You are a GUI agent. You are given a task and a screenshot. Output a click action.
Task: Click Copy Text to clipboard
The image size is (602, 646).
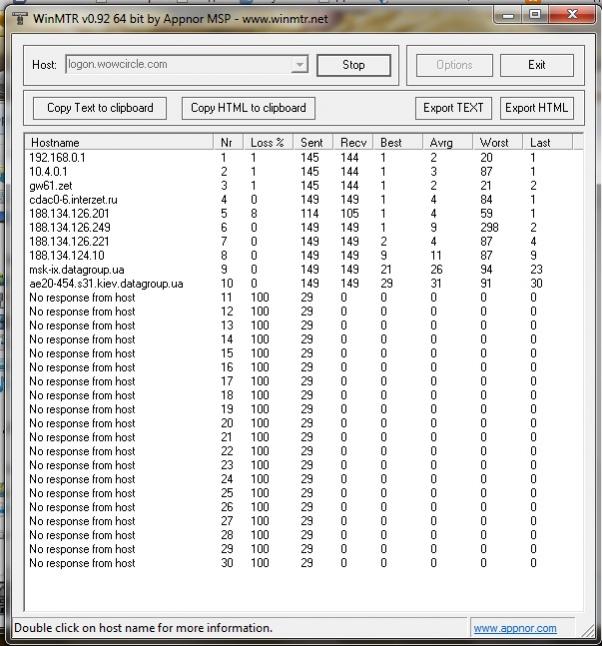tap(100, 108)
